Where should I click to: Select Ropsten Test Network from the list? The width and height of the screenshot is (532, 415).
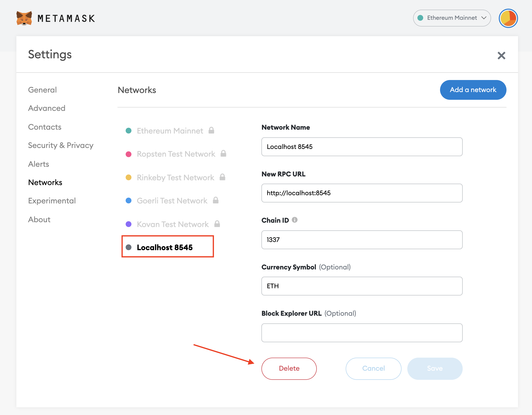176,154
